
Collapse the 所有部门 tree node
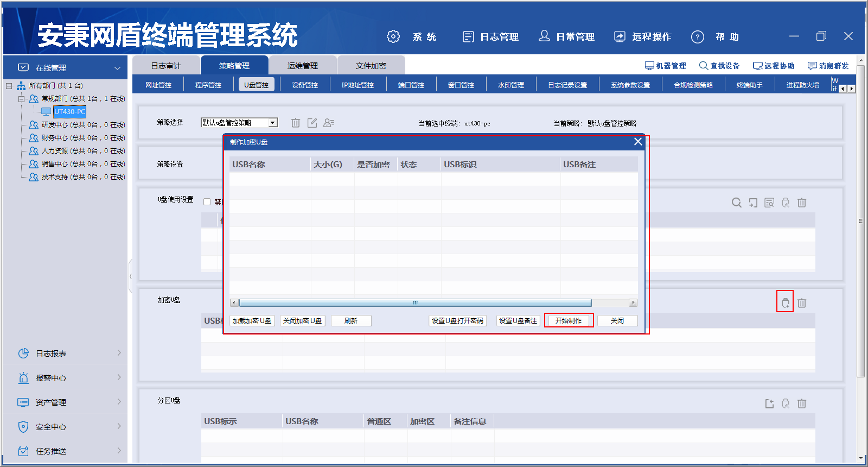(x=9, y=86)
